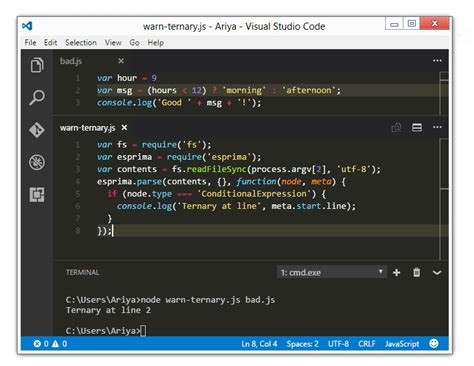
Task: Send feedback via smiley icon
Action: 434,343
